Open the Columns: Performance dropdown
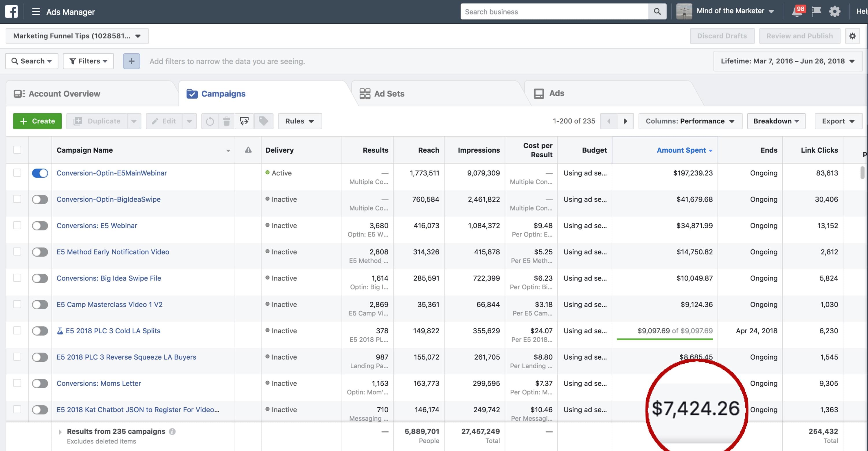 click(x=690, y=121)
